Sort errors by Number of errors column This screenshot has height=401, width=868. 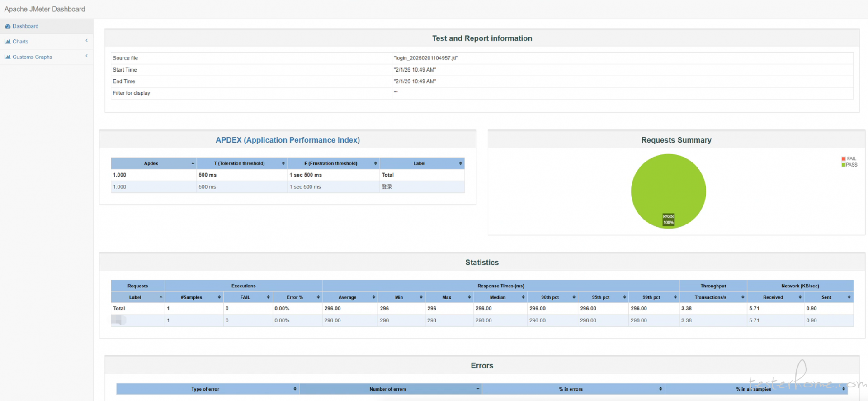point(388,389)
